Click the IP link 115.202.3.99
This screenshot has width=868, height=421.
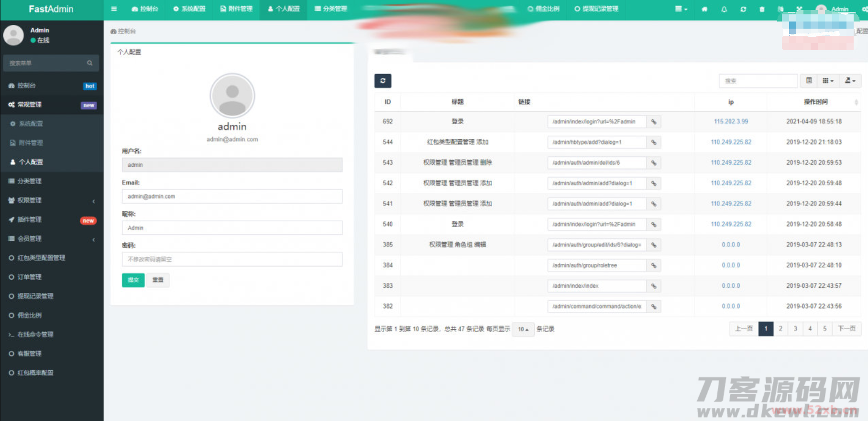731,121
